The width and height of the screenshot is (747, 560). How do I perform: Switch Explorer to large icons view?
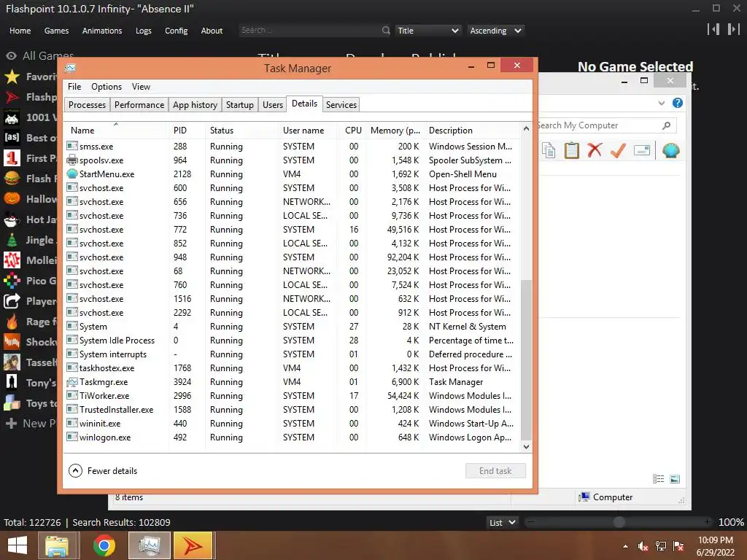tap(675, 479)
